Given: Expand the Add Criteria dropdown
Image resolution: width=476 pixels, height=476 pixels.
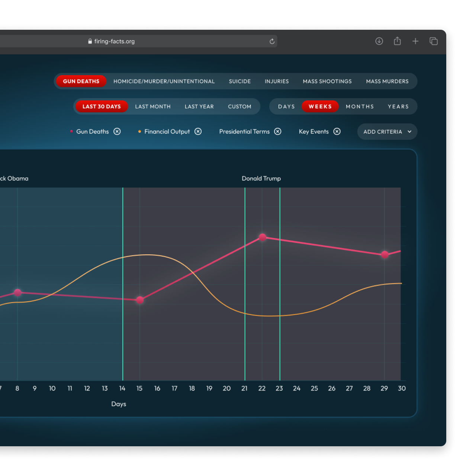Looking at the screenshot, I should (387, 132).
